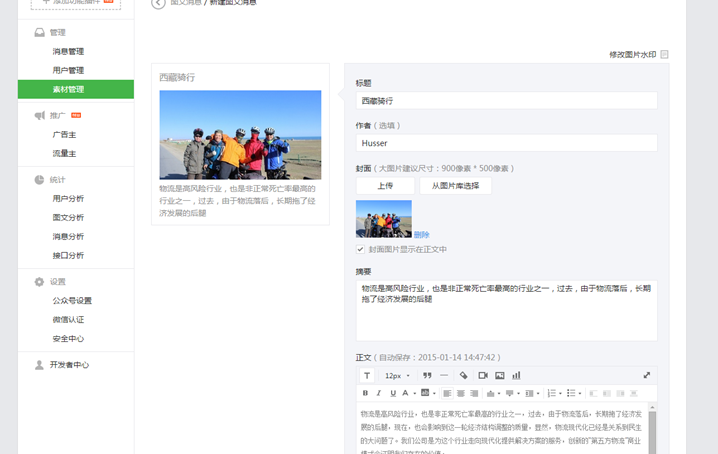Select the highlighted 素材管理 item
The height and width of the screenshot is (454, 718).
(76, 89)
